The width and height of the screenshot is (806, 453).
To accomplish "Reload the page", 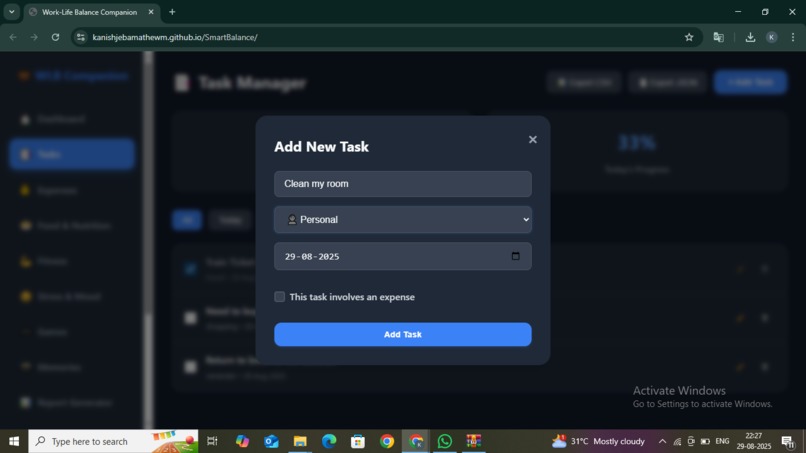I will pos(55,37).
